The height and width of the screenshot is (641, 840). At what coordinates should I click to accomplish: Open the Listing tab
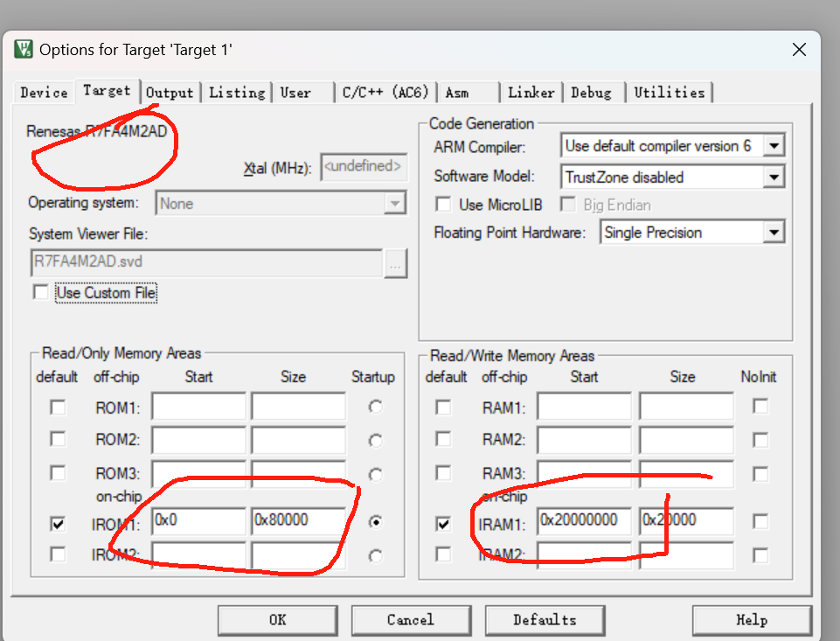click(x=237, y=93)
